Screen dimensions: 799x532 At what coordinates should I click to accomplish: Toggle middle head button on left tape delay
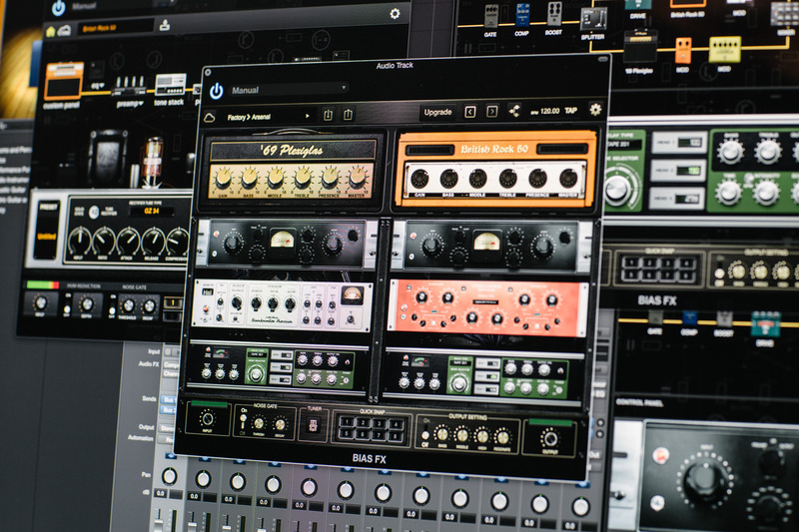281,367
